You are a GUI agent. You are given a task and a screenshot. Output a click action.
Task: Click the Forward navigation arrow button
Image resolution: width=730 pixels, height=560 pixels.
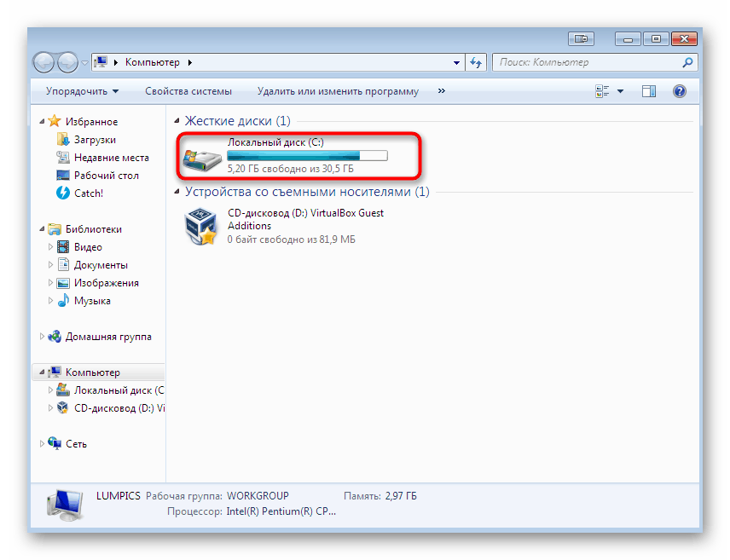68,62
